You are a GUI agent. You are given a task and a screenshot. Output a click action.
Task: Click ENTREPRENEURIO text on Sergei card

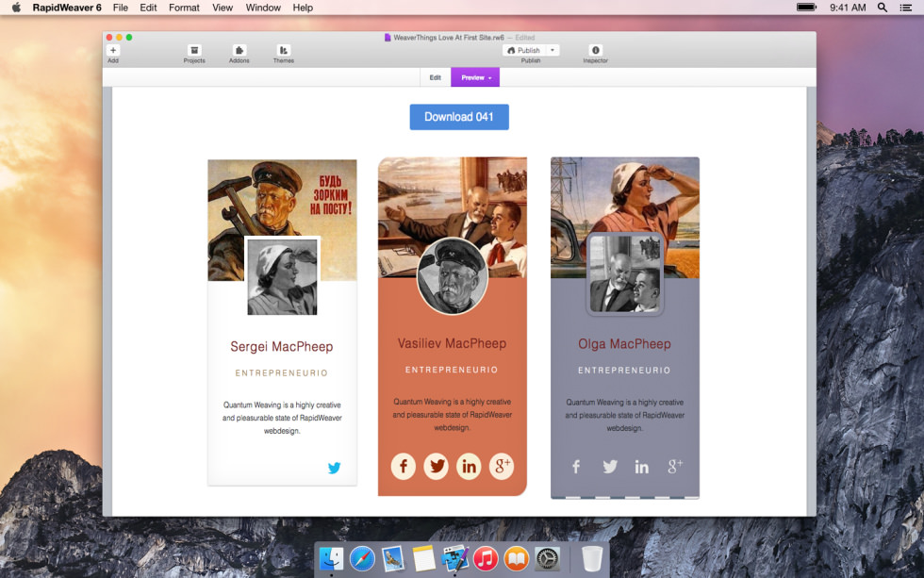(x=282, y=373)
